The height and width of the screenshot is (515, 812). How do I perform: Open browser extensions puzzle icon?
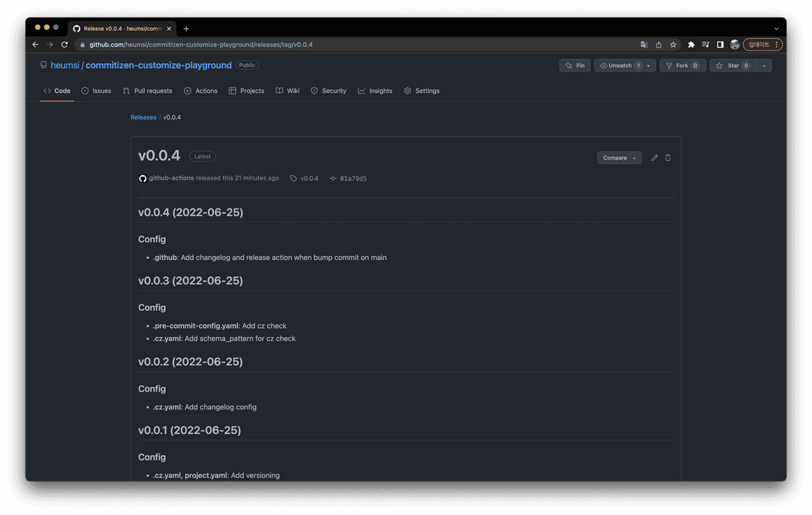(x=691, y=45)
